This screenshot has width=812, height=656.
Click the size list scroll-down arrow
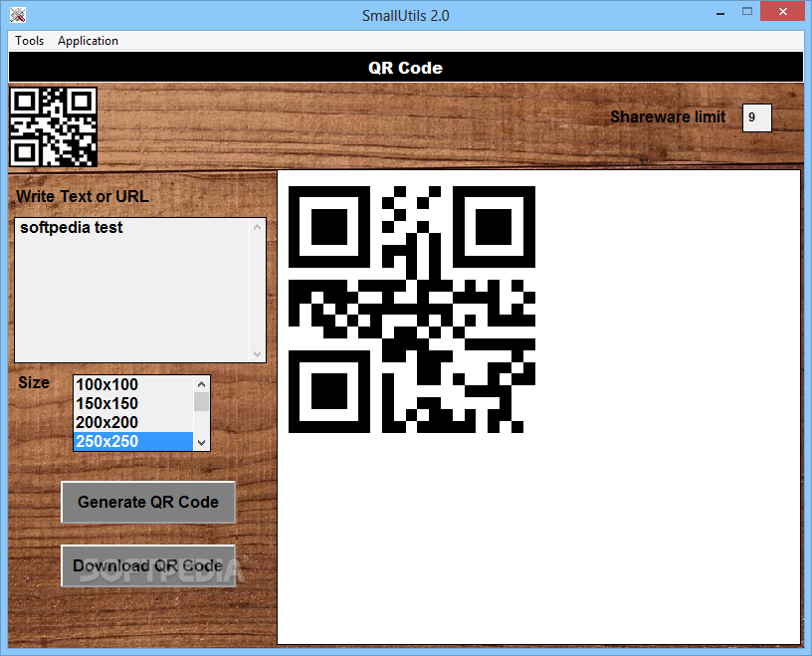pyautogui.click(x=201, y=443)
